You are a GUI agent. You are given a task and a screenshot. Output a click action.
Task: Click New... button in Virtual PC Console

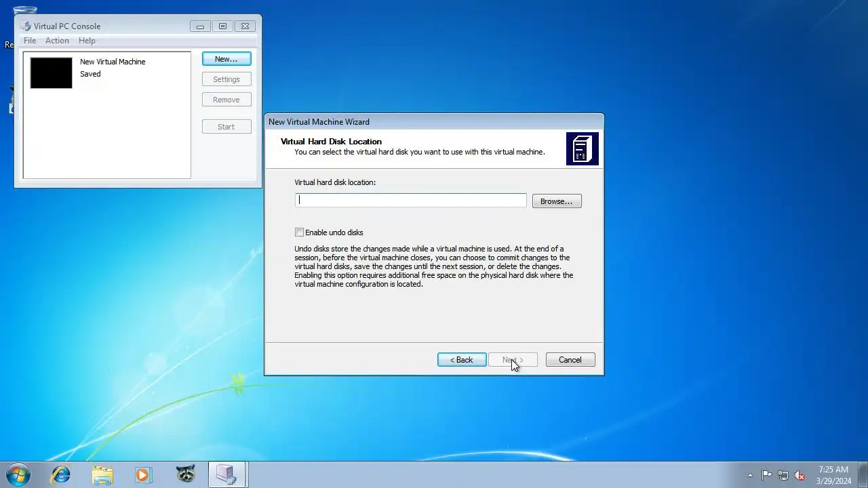point(226,59)
